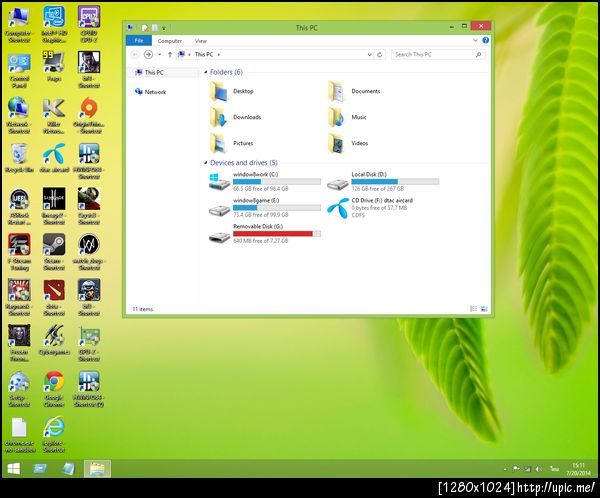Select the Fraps desktop icon
This screenshot has height=498, width=600.
click(x=54, y=67)
